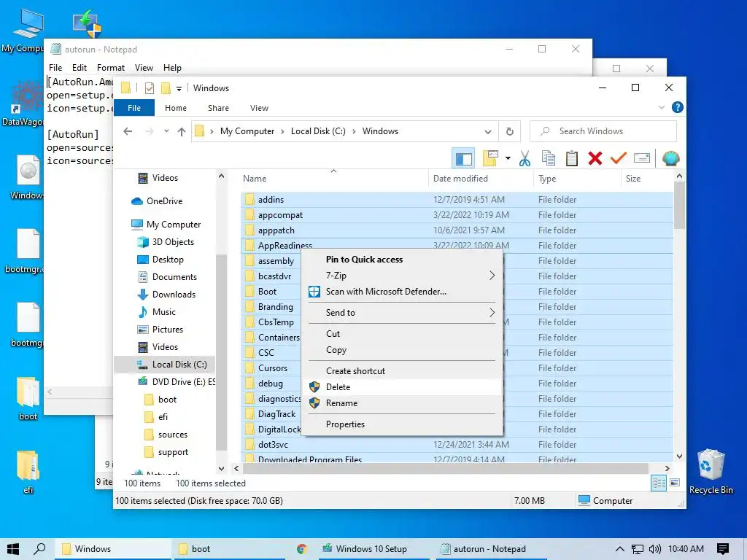Switch to details view icon

tap(659, 483)
